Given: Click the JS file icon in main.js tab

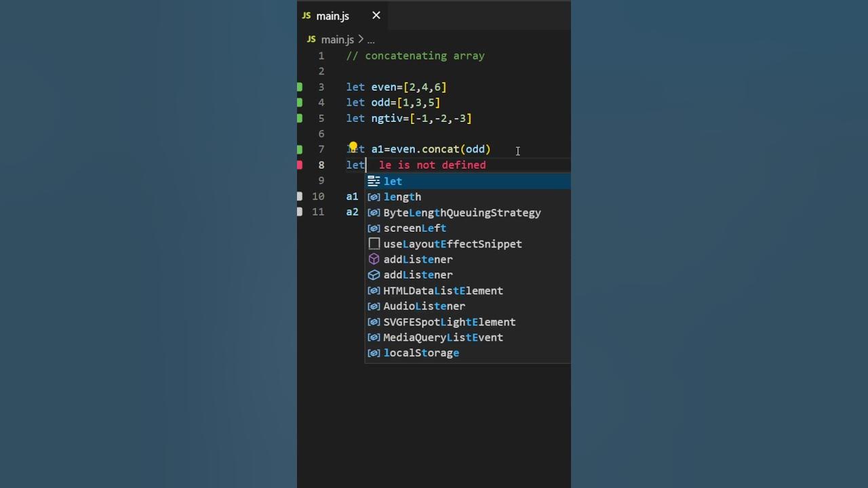Looking at the screenshot, I should 307,16.
